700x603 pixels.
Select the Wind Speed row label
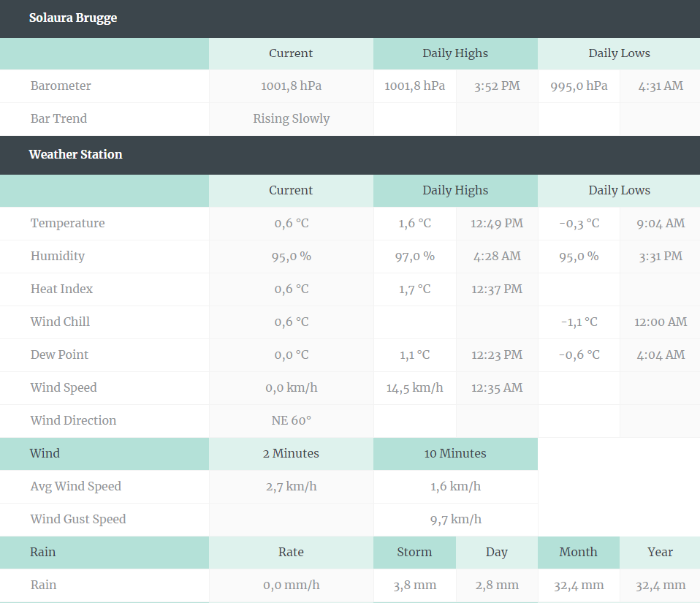[64, 387]
